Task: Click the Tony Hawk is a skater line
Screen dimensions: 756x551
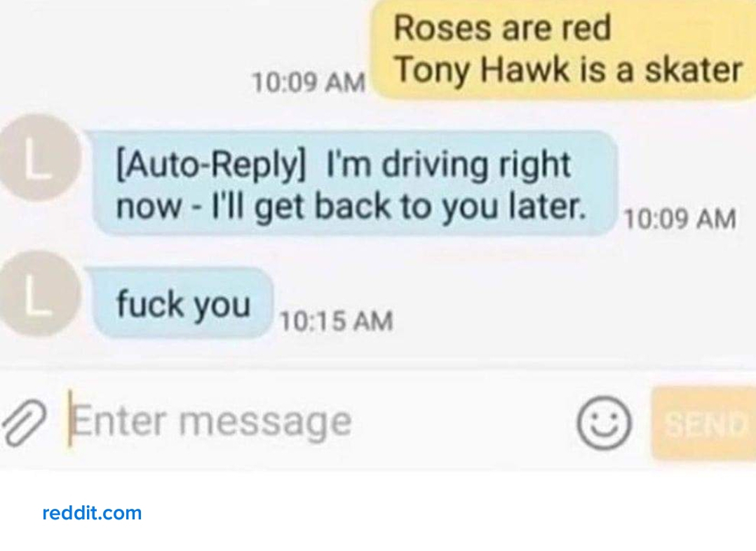Action: click(568, 70)
